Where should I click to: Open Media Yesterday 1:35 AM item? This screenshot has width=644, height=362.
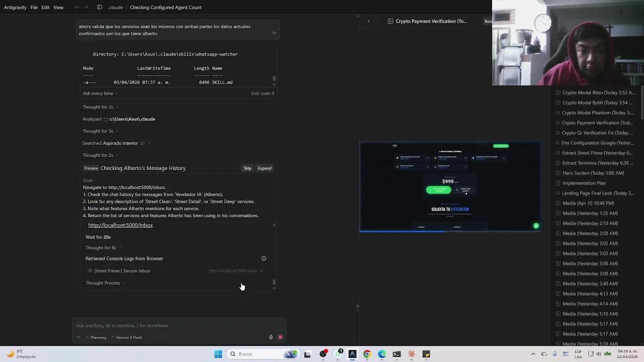pos(587,213)
